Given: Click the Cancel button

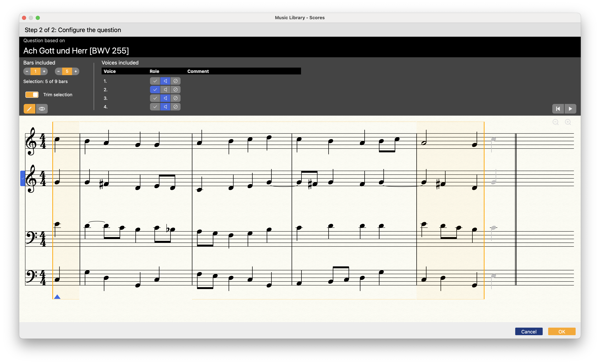Looking at the screenshot, I should (529, 331).
